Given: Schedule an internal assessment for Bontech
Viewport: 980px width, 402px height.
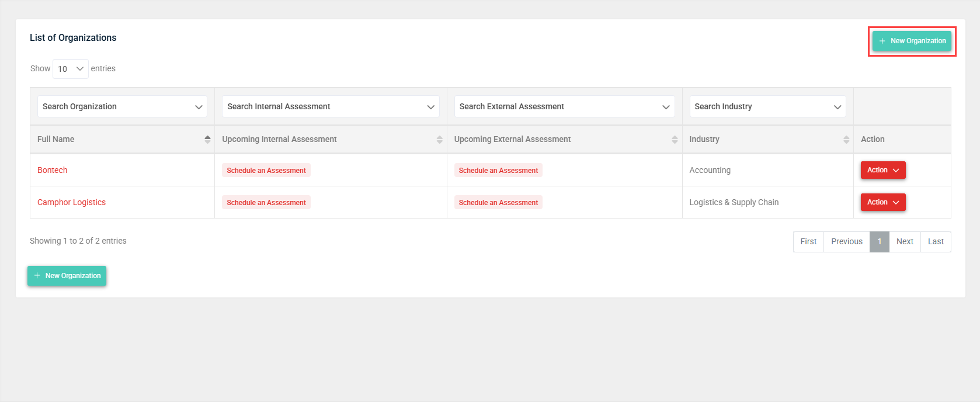Looking at the screenshot, I should [266, 171].
